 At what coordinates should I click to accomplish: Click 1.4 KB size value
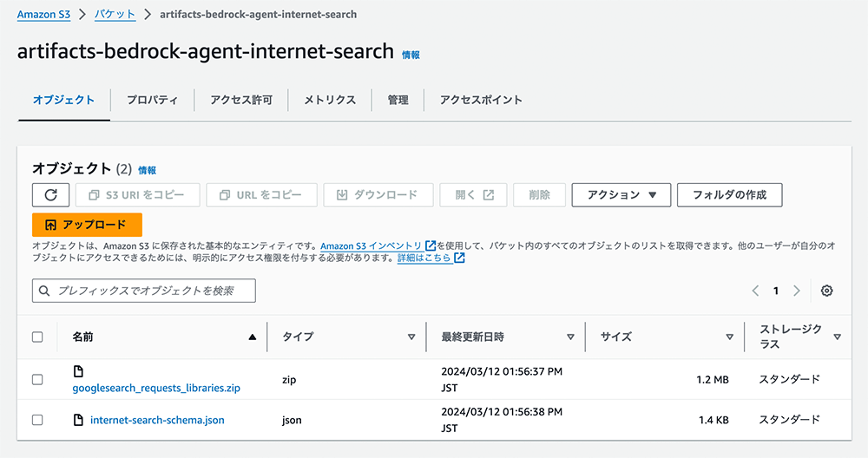click(713, 420)
